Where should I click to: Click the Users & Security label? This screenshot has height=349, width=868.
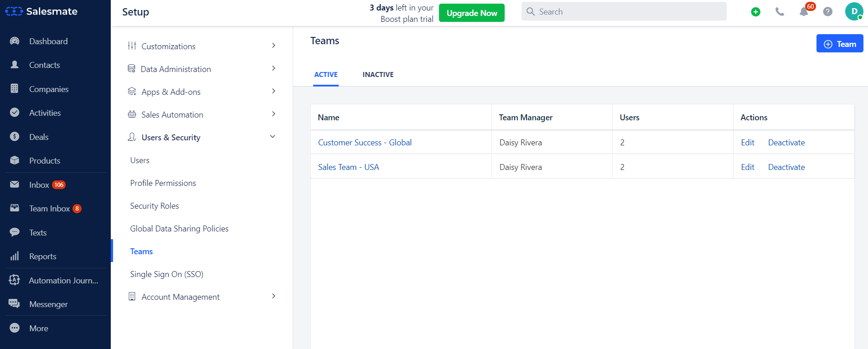coord(171,138)
